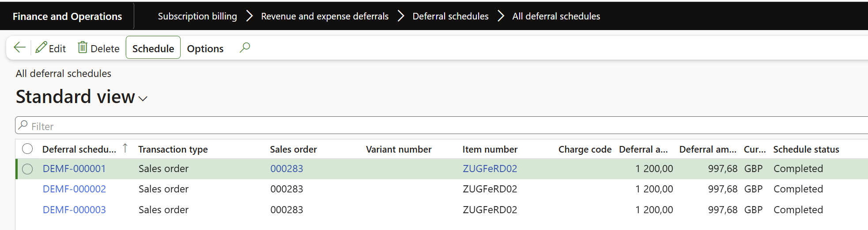This screenshot has height=230, width=868.
Task: Click the sort arrow on Deferral schedule column
Action: point(125,148)
